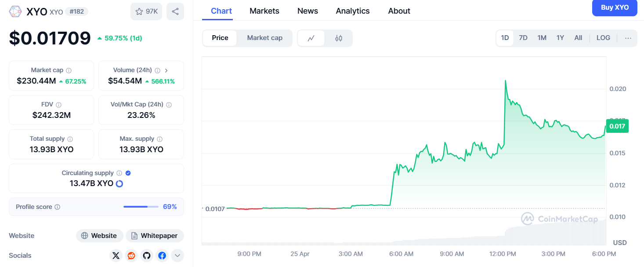Show the Market cap info tooltip icon
Screen dimensions: 644x267
[x=69, y=70]
